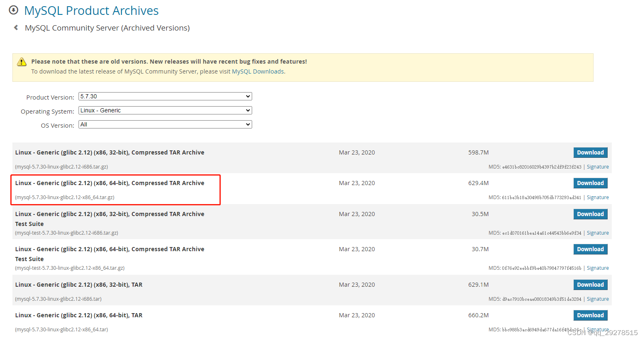This screenshot has width=644, height=340.
Task: Download the 64-bit Test Suite archive (30.7M)
Action: 590,249
